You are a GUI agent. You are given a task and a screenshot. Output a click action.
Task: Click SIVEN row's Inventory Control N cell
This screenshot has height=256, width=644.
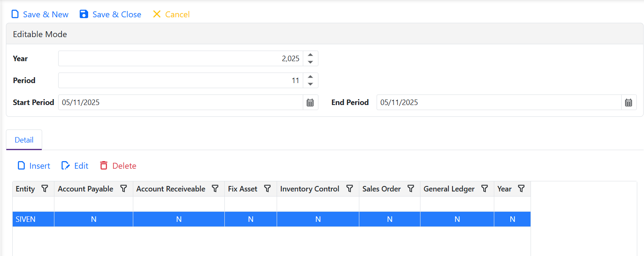tap(318, 219)
